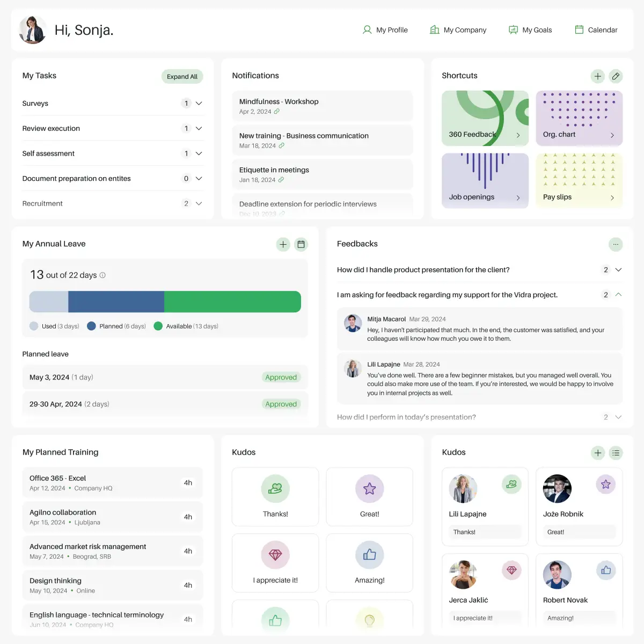Expand the product presentation feedback question

[x=618, y=270]
